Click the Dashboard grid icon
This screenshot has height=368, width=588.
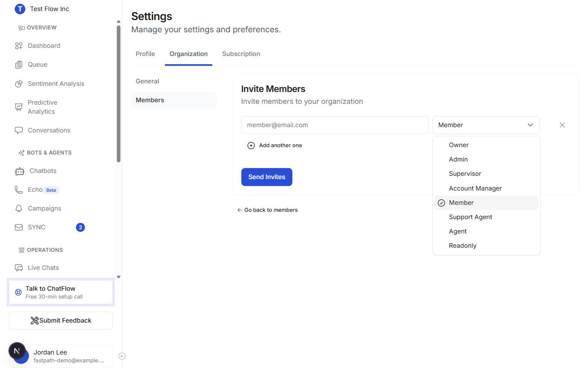point(19,46)
